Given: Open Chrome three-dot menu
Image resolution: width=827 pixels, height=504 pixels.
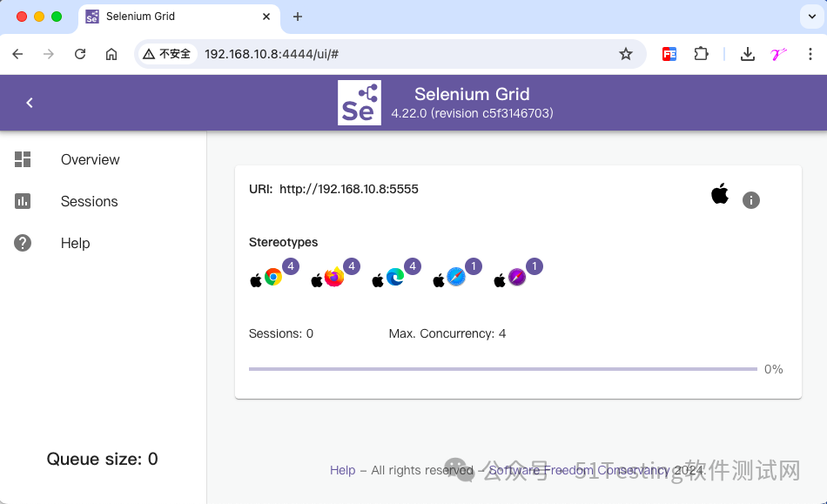Looking at the screenshot, I should 810,54.
